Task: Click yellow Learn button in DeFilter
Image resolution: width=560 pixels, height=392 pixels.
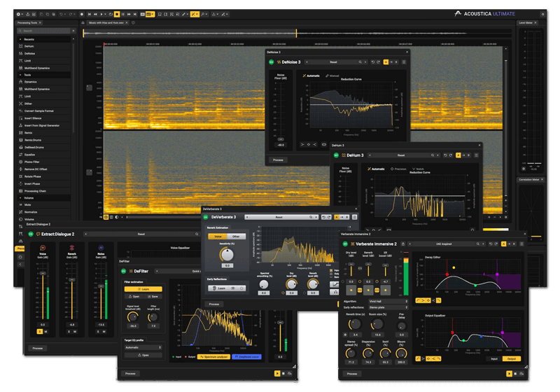Action: [143, 289]
